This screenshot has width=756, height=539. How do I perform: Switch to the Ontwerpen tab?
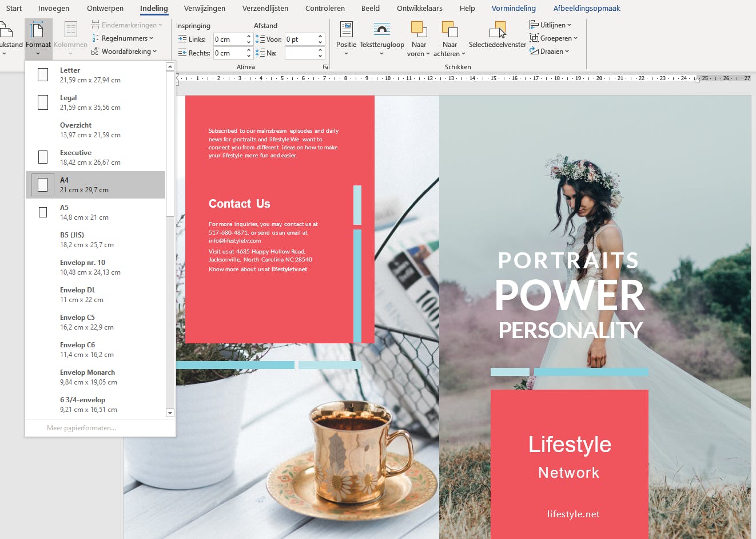(105, 8)
